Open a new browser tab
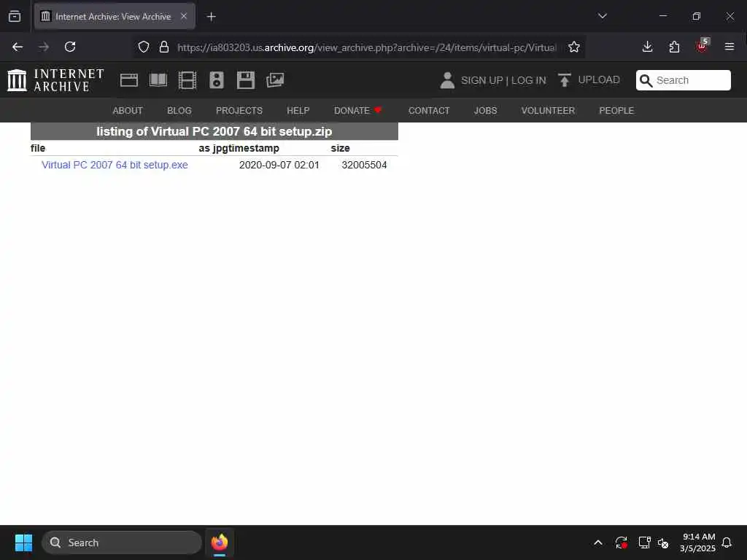 click(211, 17)
